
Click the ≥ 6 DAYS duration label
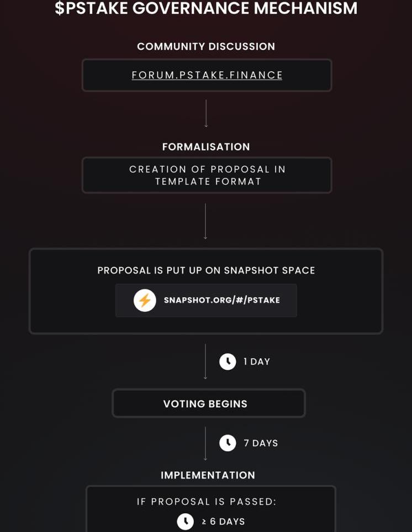coord(223,522)
